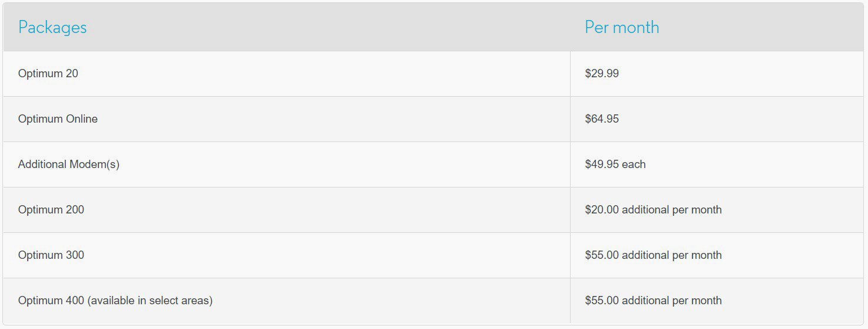
Task: Click the $64.95 price
Action: tap(602, 119)
